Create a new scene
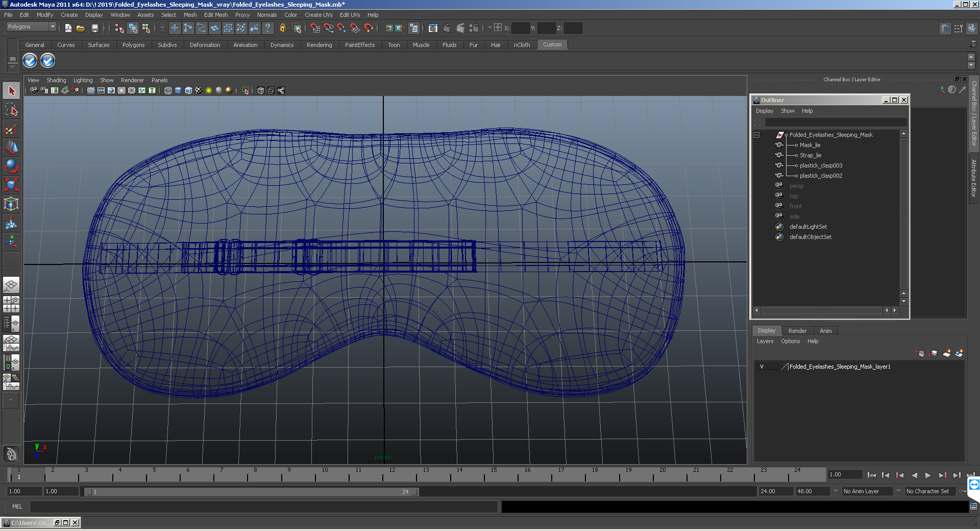The height and width of the screenshot is (531, 980). coord(68,29)
